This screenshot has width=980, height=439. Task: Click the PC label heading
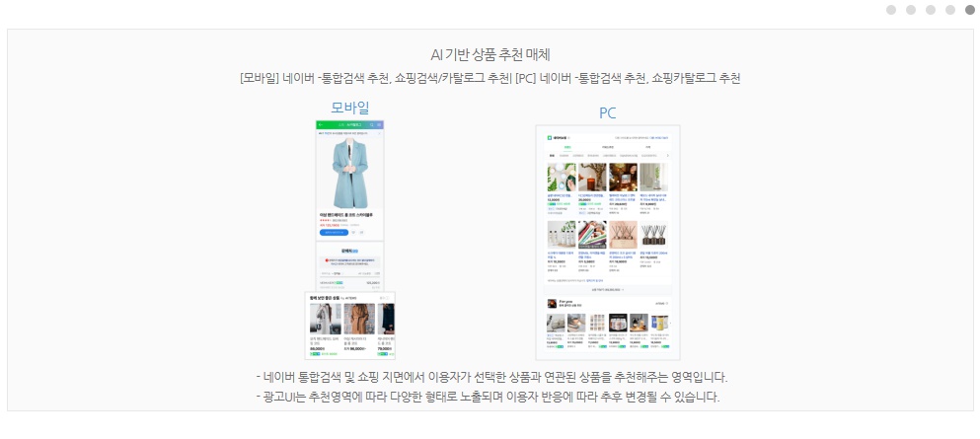(x=608, y=113)
